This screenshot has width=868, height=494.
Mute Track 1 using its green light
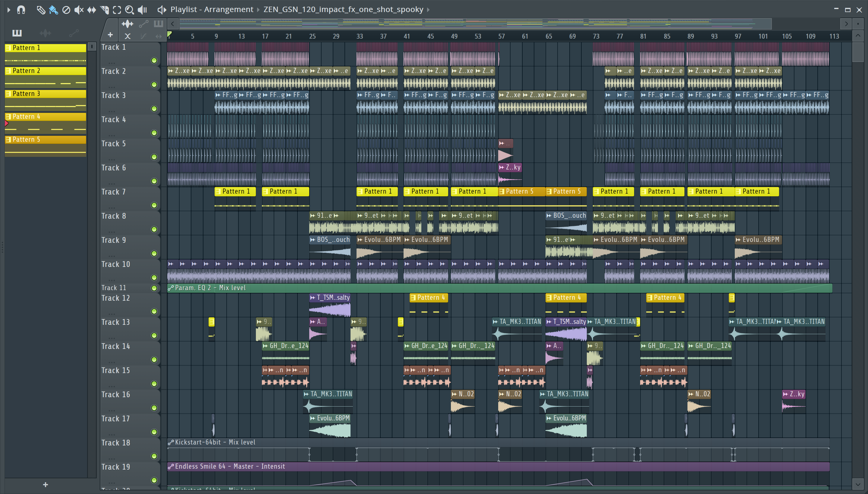coord(154,60)
